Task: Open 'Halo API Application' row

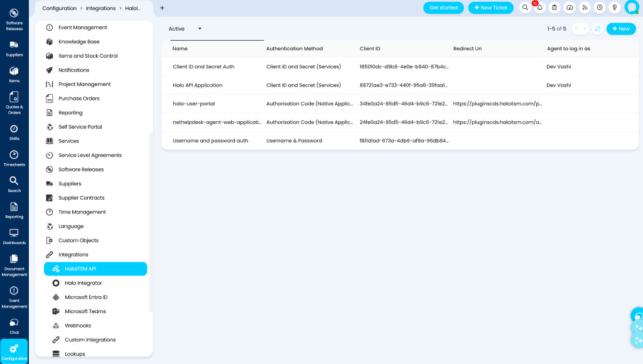Action: [x=400, y=85]
